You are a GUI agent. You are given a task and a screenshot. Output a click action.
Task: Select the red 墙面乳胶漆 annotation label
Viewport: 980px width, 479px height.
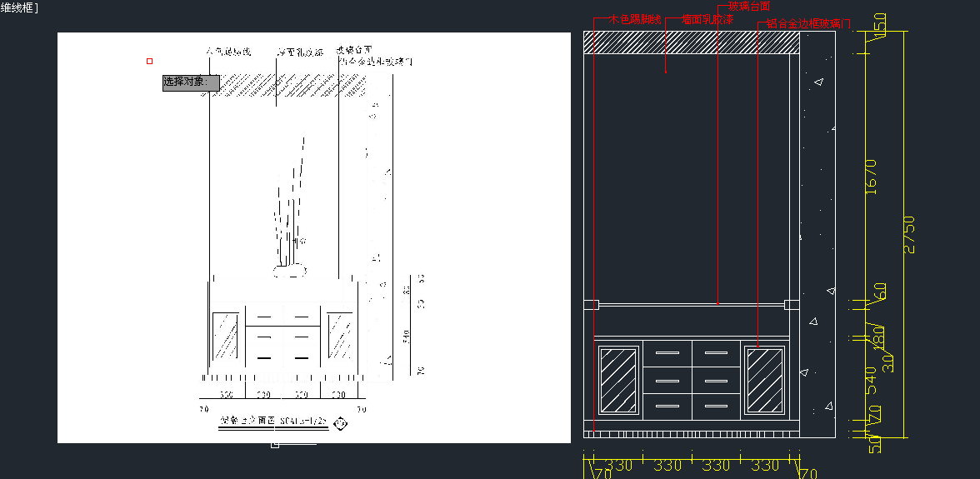pyautogui.click(x=707, y=19)
